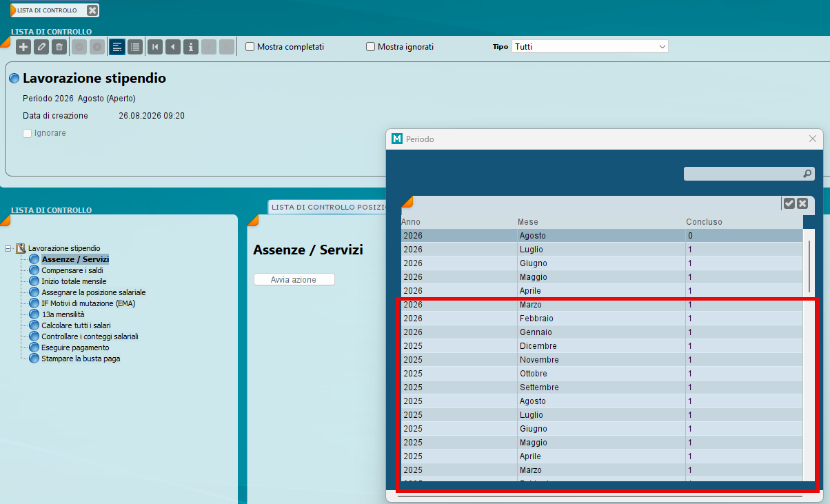Select the 2025 Settembre period row
This screenshot has height=504, width=830.
[602, 387]
